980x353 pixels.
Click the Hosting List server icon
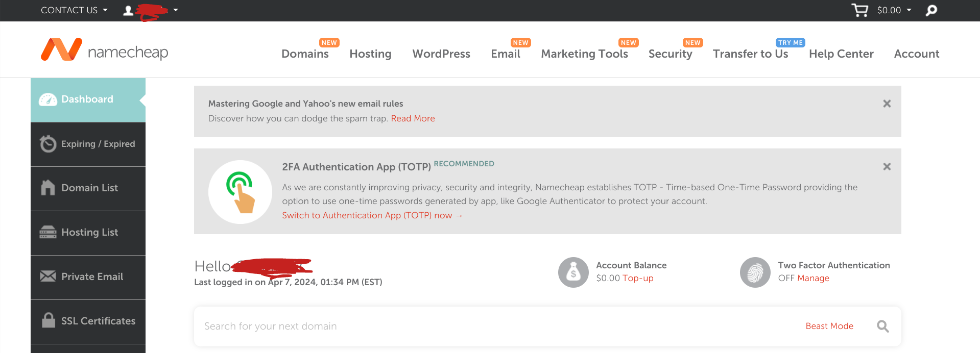48,232
